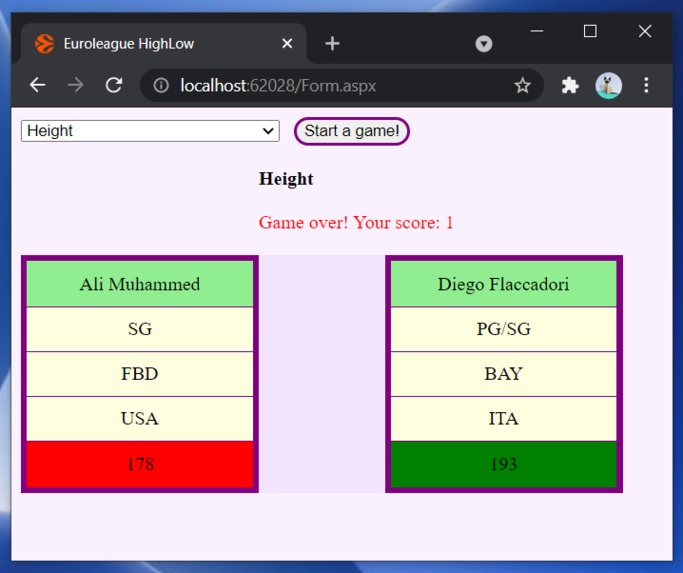The height and width of the screenshot is (573, 683).
Task: Open Chrome's three-dot menu
Action: (646, 85)
